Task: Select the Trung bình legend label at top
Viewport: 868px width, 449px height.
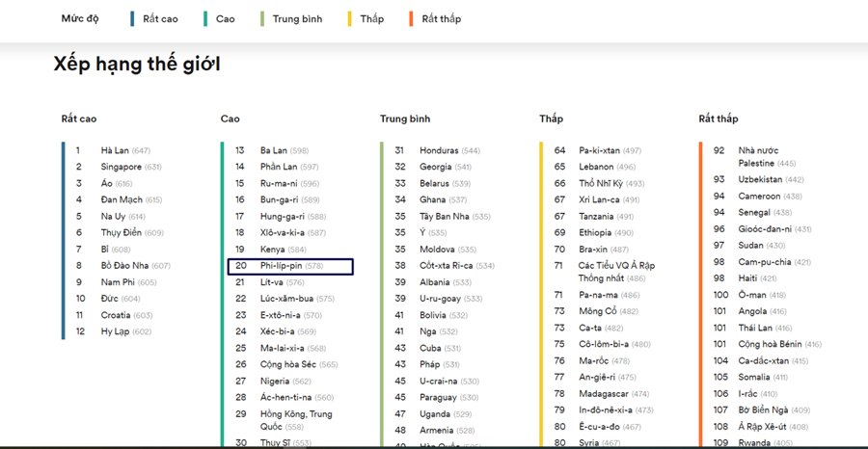Action: [297, 18]
